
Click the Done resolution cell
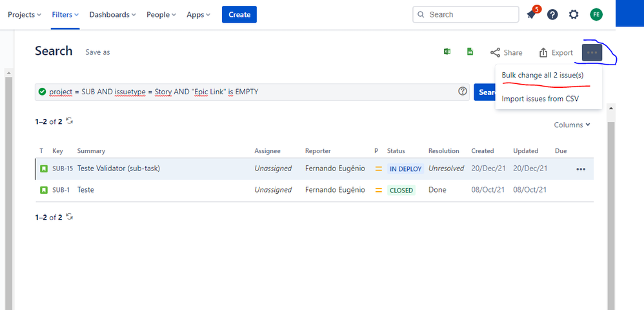coord(437,190)
